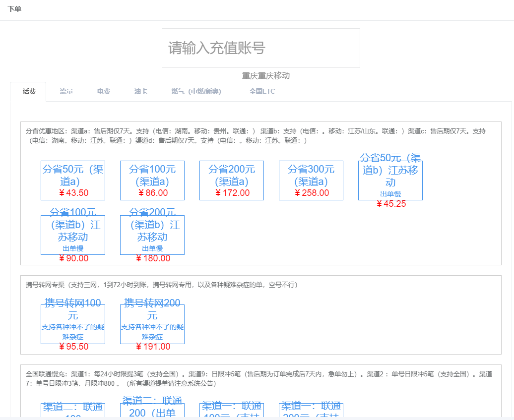Open the 燃气 (中燃/新奥) tab
Image resolution: width=514 pixels, height=420 pixels.
coord(196,92)
